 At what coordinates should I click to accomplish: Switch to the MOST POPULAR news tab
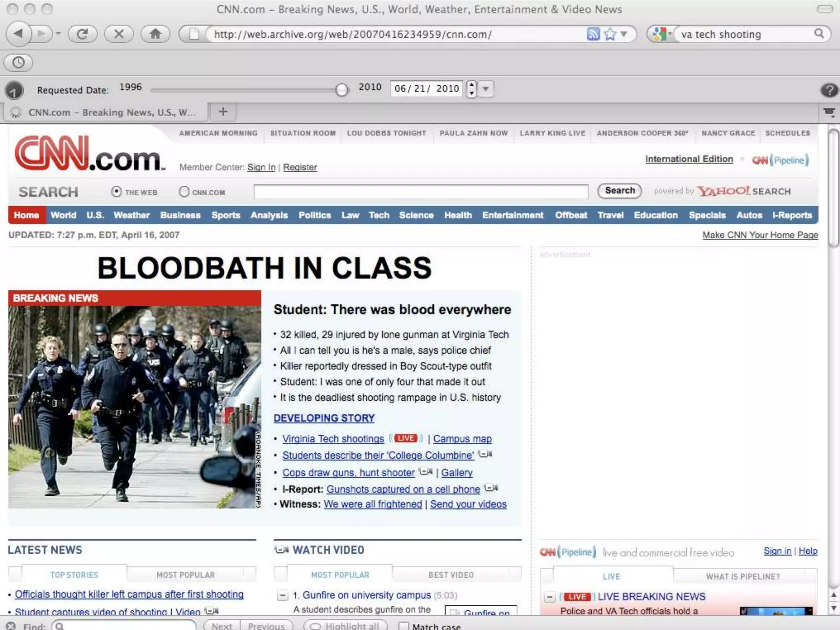185,575
